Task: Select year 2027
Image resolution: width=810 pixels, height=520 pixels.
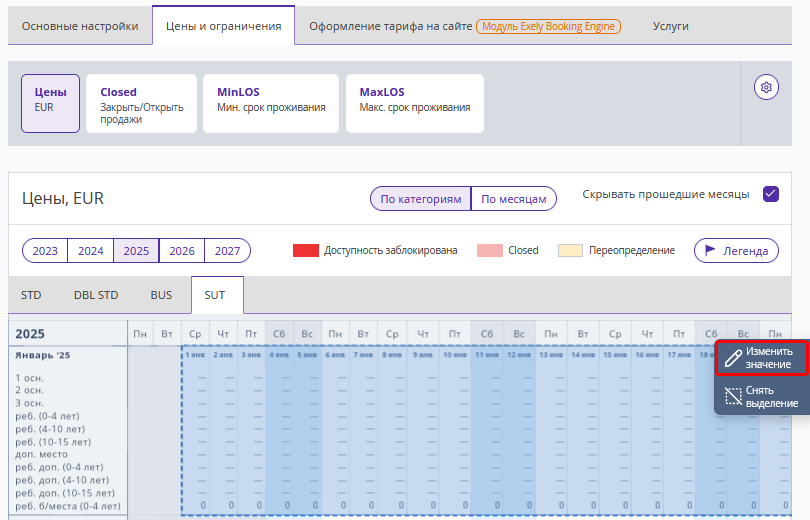Action: click(227, 251)
